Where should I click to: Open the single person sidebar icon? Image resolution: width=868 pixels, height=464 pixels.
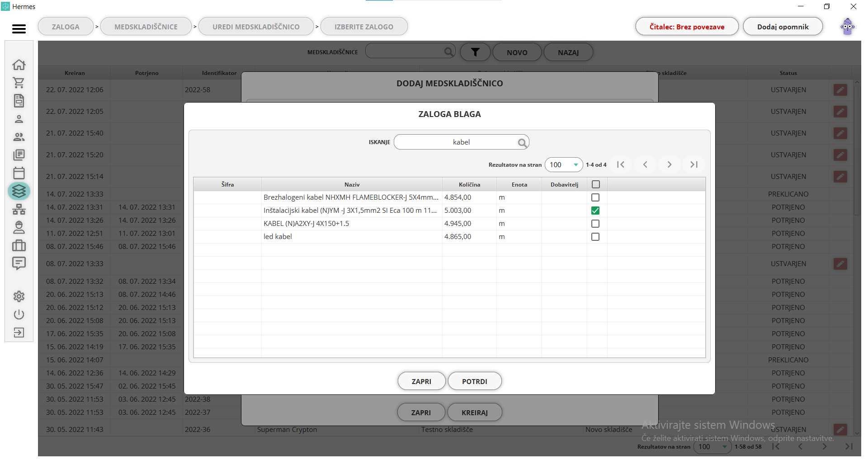[19, 119]
